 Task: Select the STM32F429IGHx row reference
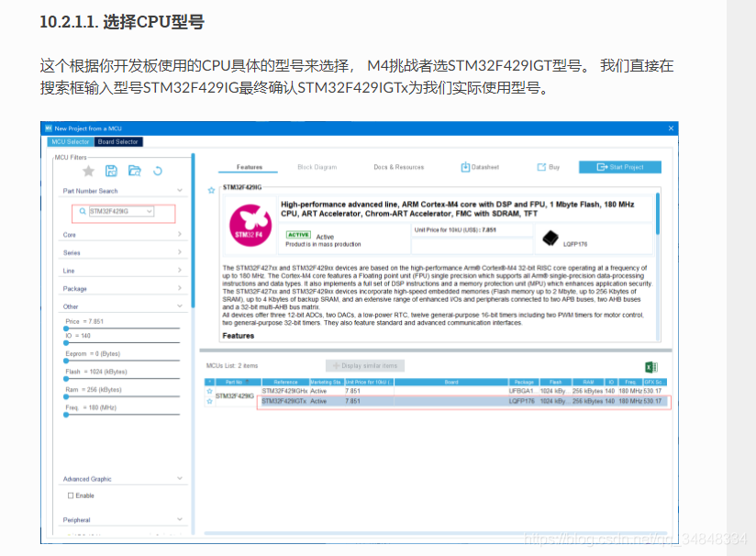tap(284, 391)
